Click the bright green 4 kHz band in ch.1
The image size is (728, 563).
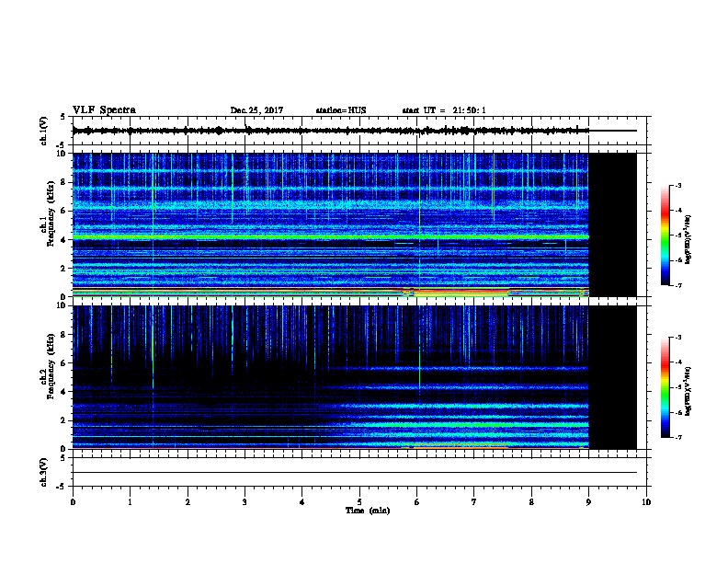pos(331,237)
